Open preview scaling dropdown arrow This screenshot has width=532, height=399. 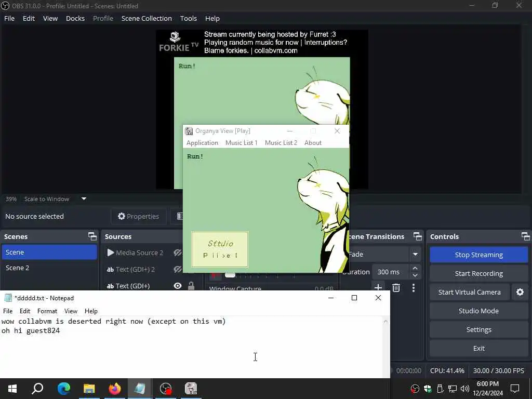[84, 199]
